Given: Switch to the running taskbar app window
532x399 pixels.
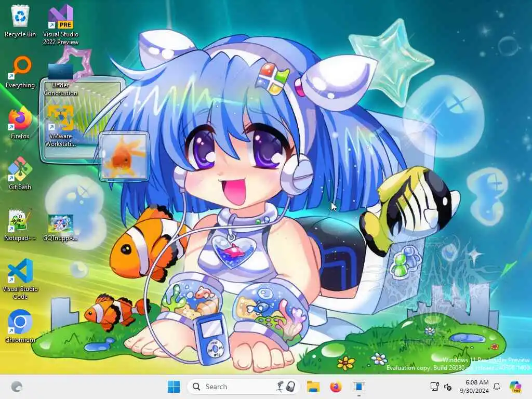Looking at the screenshot, I should (x=358, y=387).
